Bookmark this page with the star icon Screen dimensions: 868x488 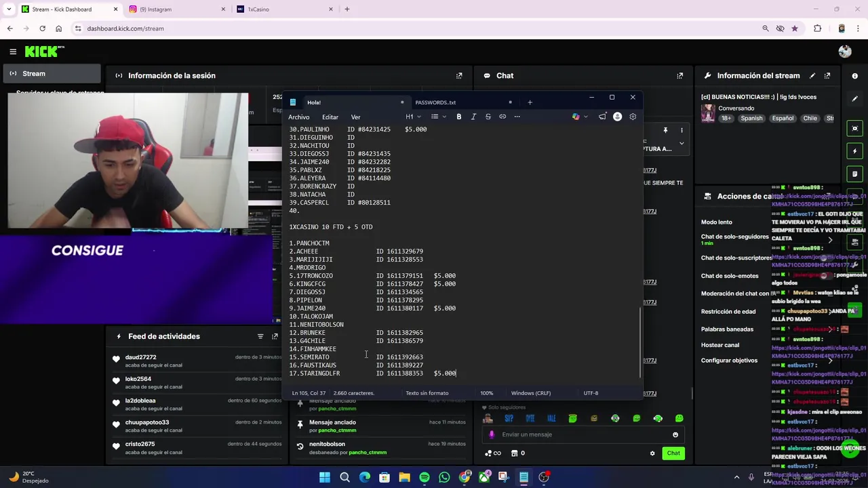[795, 28]
